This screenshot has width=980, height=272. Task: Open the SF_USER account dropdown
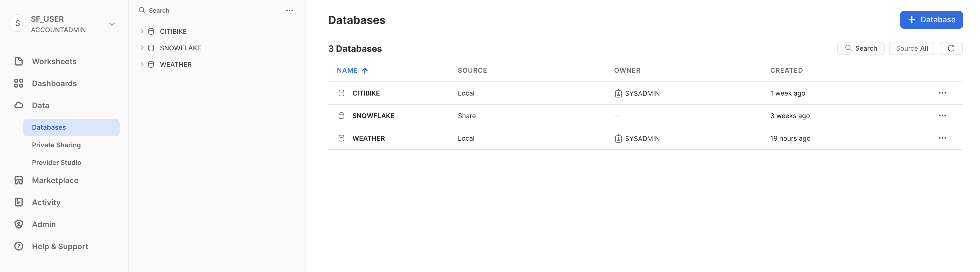pos(112,24)
